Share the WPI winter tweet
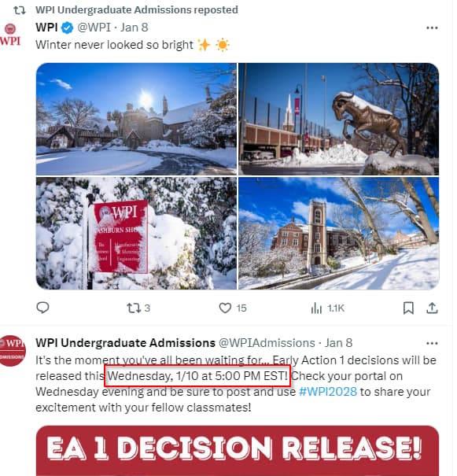 [432, 308]
